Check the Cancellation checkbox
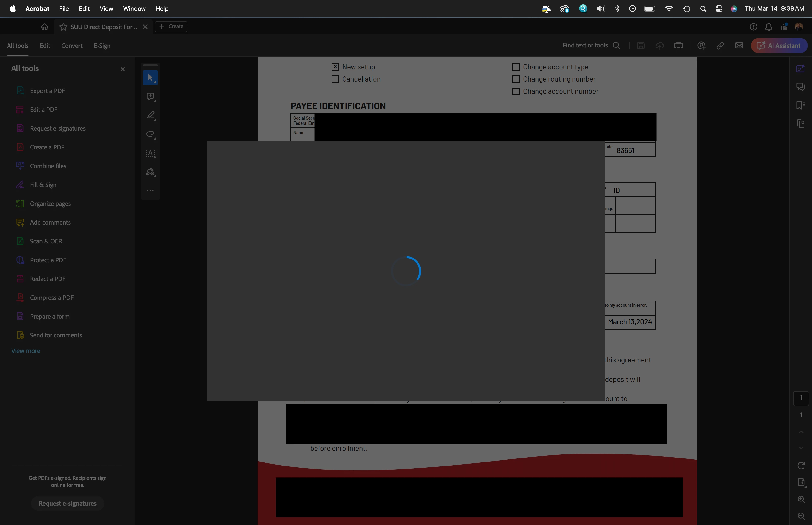812x525 pixels. point(335,79)
